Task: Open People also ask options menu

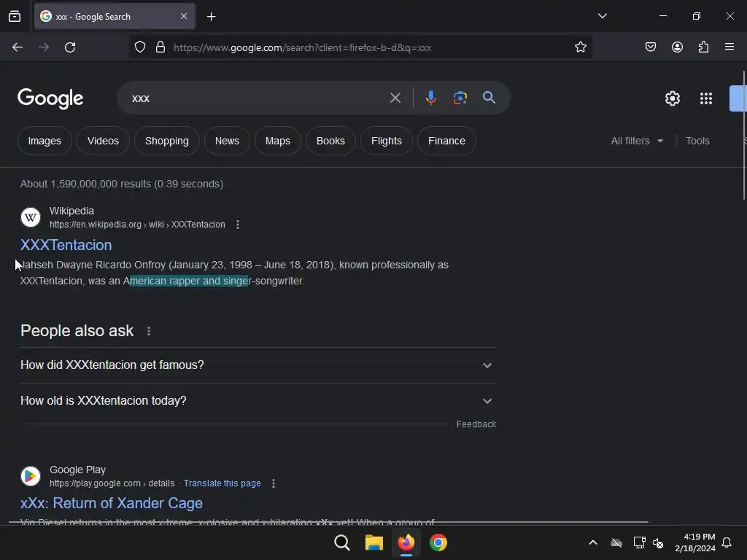Action: tap(149, 331)
